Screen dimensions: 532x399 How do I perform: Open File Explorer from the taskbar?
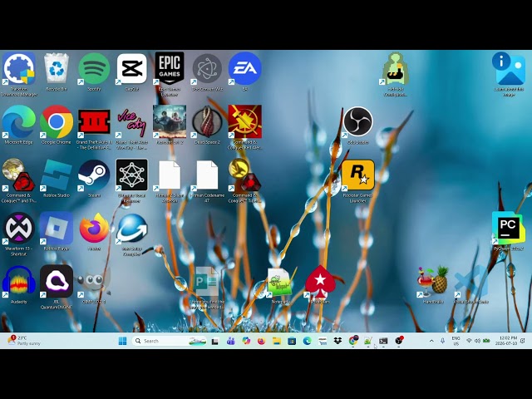pos(277,341)
